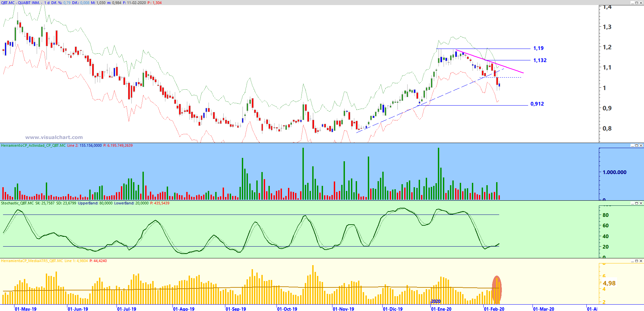
Task: Click the 'QBT.MC - QUABIT INM.' chart title
Action: (x=21, y=3)
